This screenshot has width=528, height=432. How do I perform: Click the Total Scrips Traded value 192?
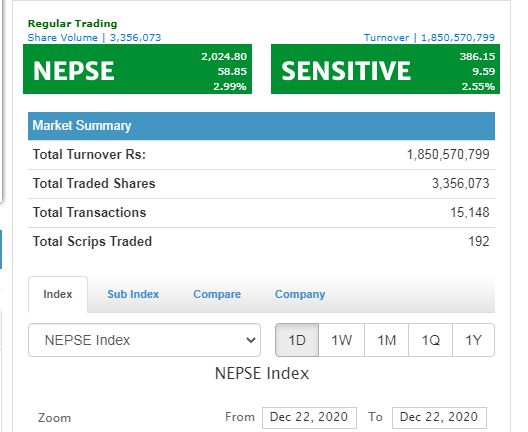point(479,241)
